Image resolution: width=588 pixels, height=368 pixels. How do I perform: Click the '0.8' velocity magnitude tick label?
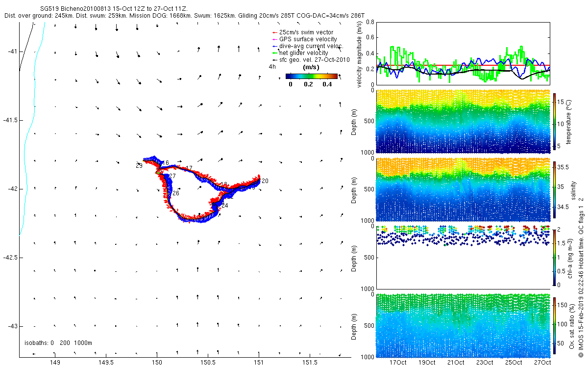click(370, 22)
